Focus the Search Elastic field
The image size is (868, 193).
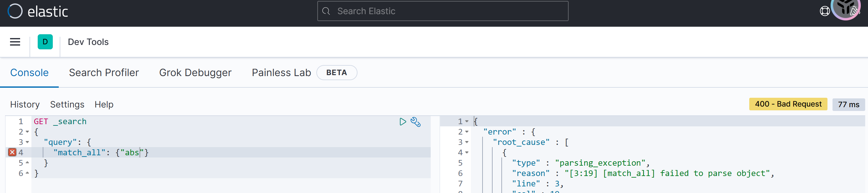[442, 11]
